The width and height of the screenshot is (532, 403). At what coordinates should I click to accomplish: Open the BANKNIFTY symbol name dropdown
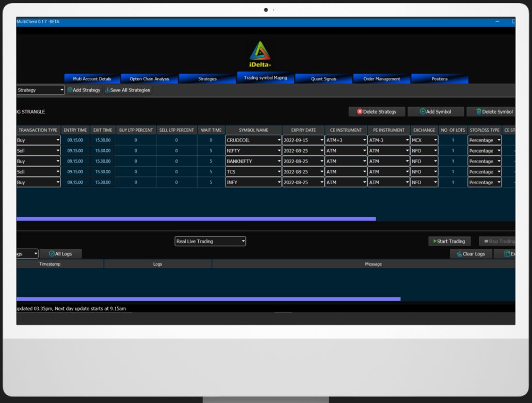[x=253, y=161]
